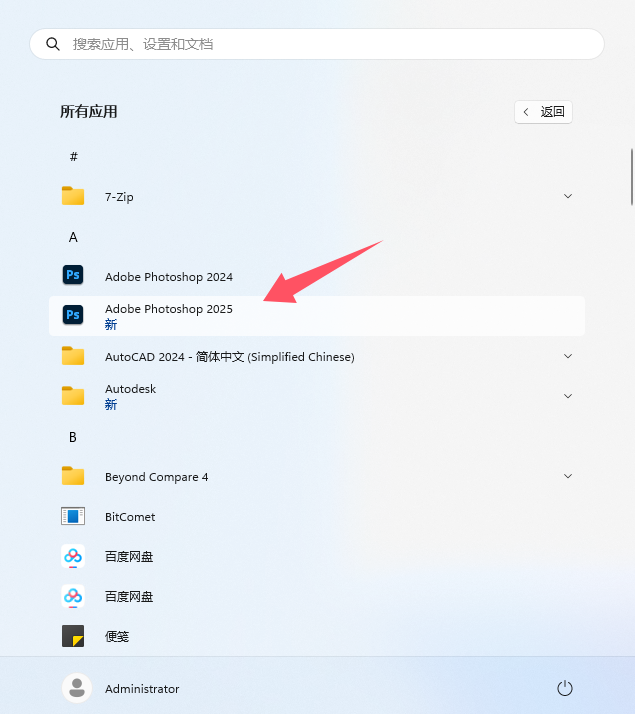The width and height of the screenshot is (635, 714).
Task: Launch the 便笺 sticky notes icon
Action: (x=73, y=636)
